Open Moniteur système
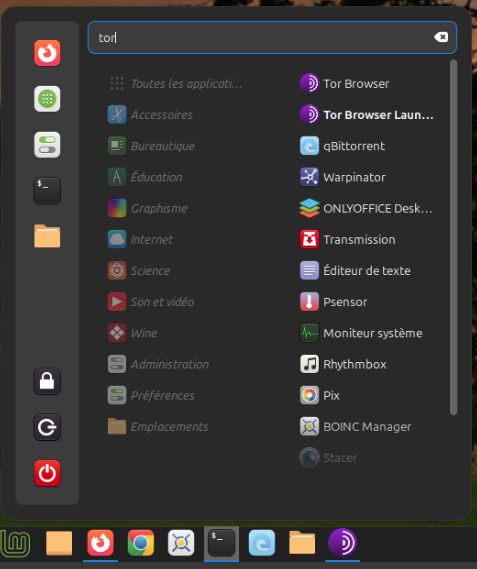 (361, 333)
